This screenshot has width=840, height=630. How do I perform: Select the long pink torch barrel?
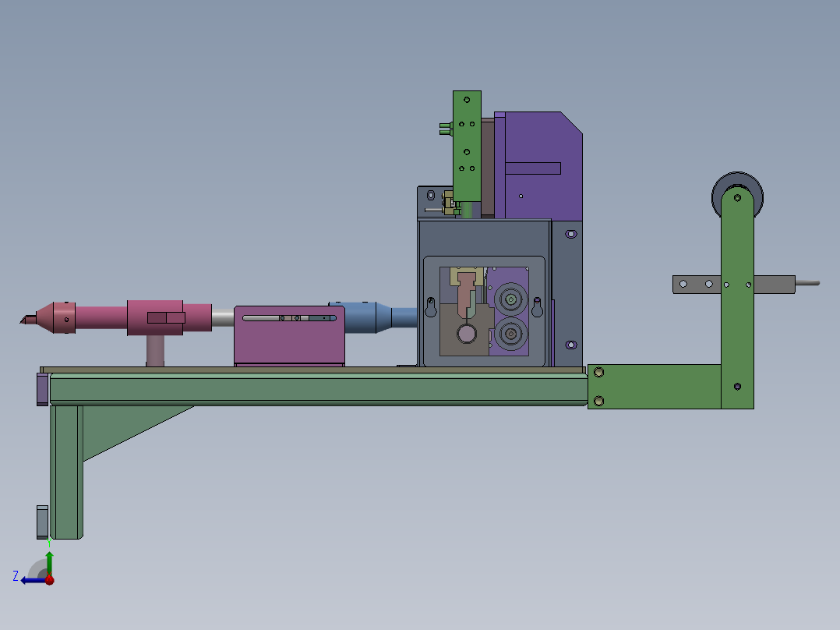[x=101, y=317]
